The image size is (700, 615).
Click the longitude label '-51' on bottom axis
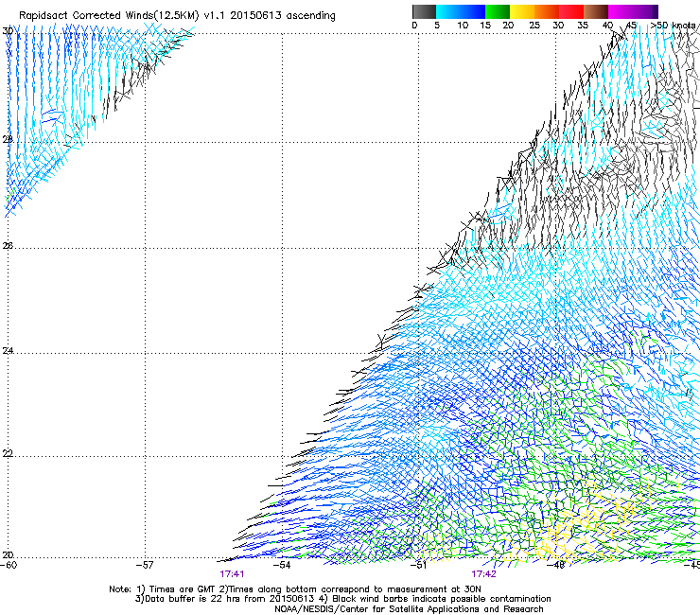click(419, 565)
